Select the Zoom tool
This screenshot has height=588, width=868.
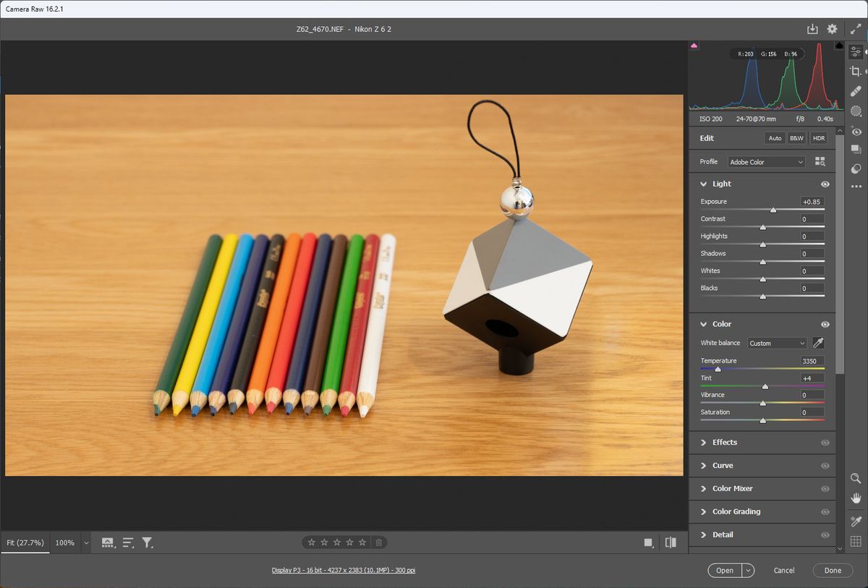(x=857, y=478)
